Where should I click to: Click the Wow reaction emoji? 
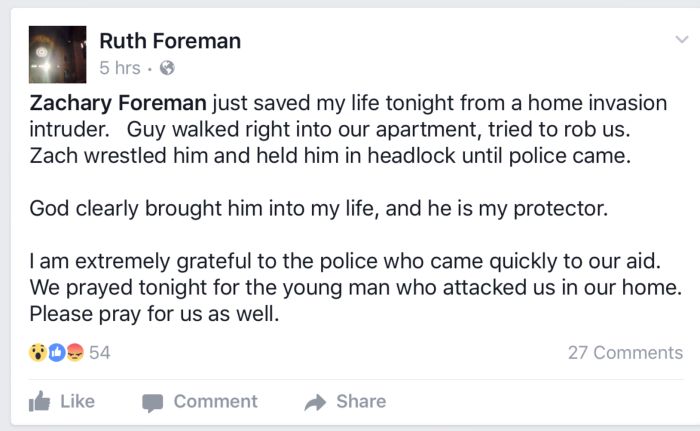click(x=38, y=352)
